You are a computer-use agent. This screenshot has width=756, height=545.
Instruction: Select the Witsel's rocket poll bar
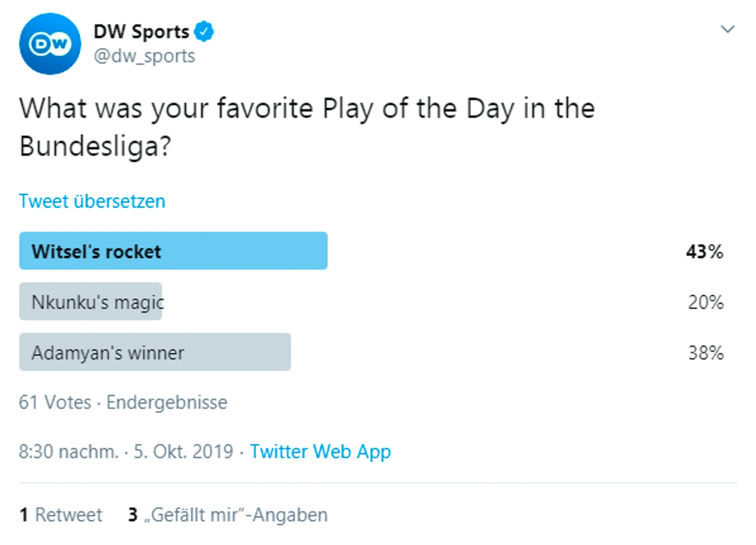point(173,251)
